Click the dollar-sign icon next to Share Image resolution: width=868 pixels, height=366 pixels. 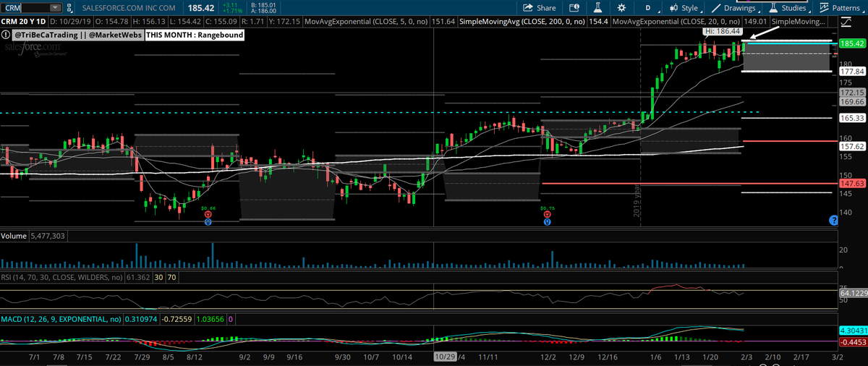click(x=574, y=8)
